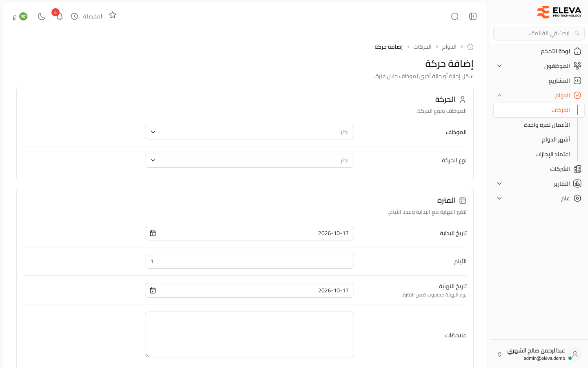Click the notes textarea resize handle
This screenshot has height=368, width=588.
click(147, 355)
